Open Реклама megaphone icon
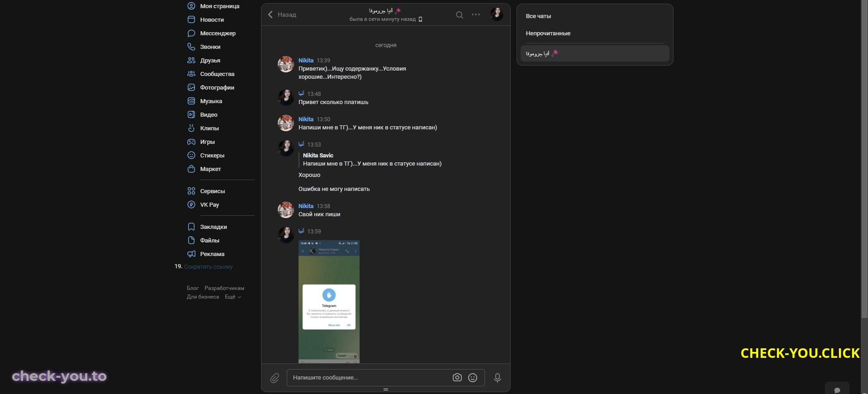 tap(191, 254)
